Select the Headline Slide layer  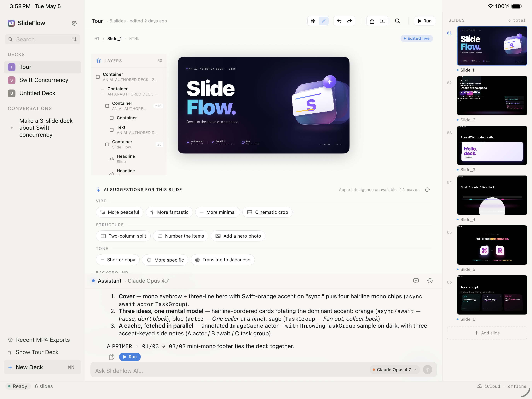click(129, 159)
